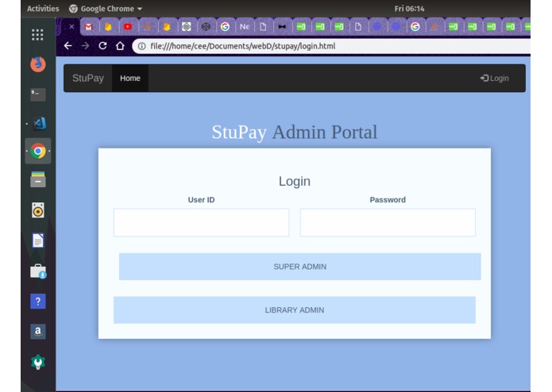Click the LIBRARY ADMIN button
552x392 pixels.
pyautogui.click(x=295, y=310)
